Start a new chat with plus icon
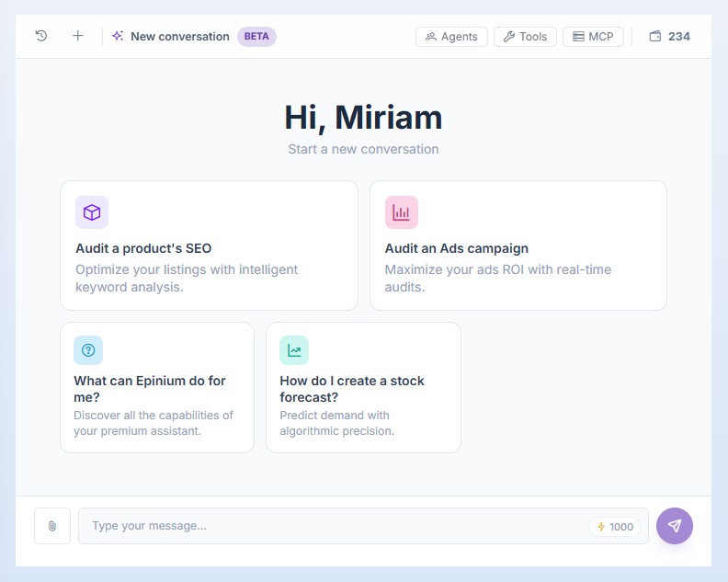 pyautogui.click(x=78, y=36)
